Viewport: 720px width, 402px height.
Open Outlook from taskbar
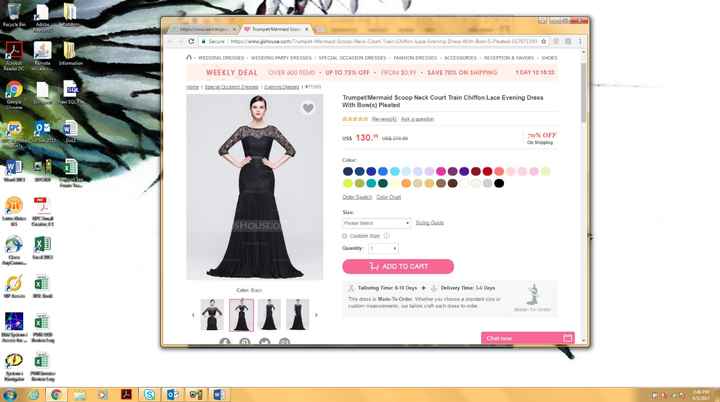click(x=173, y=395)
